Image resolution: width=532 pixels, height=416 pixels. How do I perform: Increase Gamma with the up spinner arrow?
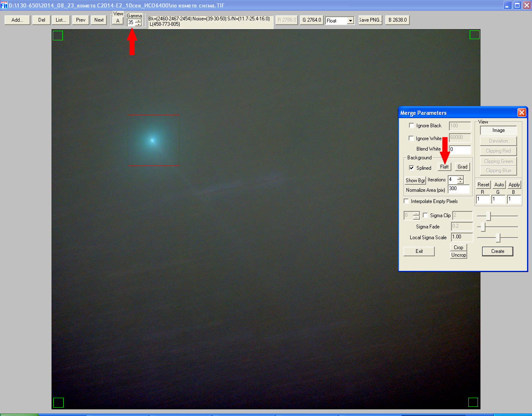[138, 20]
